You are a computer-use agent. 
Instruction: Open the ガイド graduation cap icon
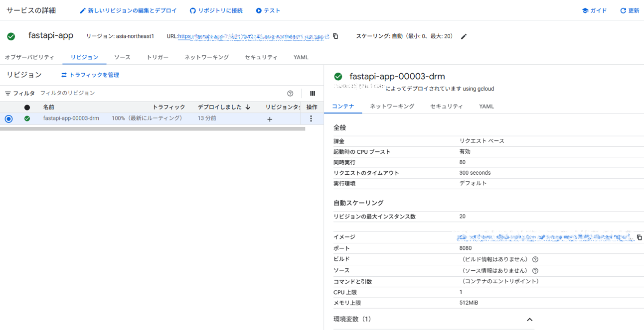point(585,10)
